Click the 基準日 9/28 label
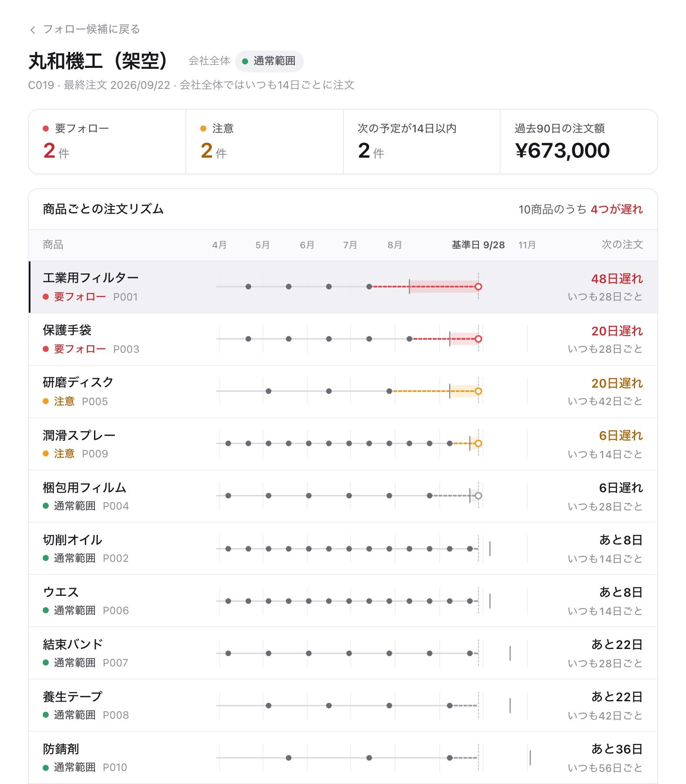This screenshot has height=784, width=686. (x=478, y=245)
